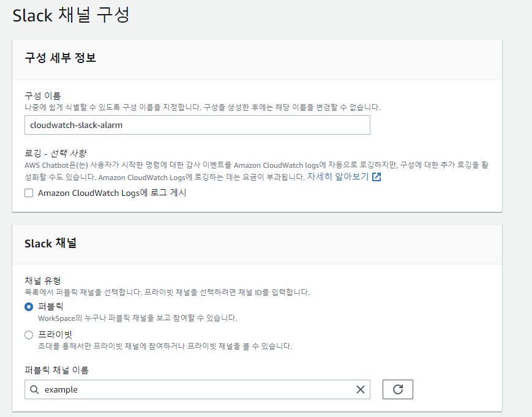The image size is (532, 417).
Task: Select the 프라이빗 channel type radio button
Action: click(29, 335)
